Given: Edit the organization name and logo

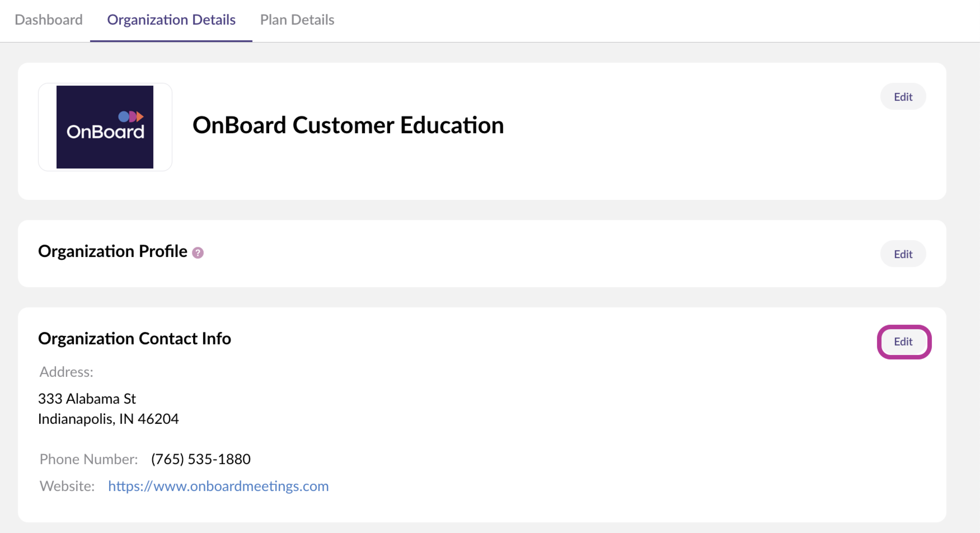Looking at the screenshot, I should (x=903, y=97).
